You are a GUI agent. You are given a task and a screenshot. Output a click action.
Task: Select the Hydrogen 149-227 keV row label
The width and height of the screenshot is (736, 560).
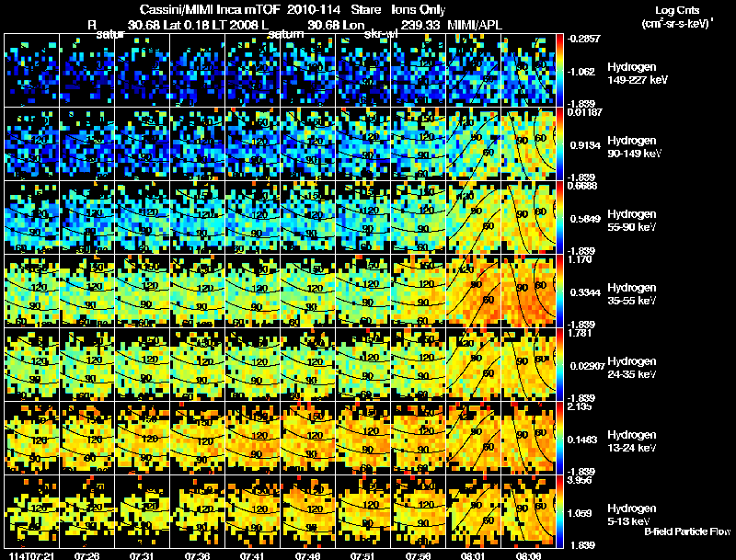[637, 74]
